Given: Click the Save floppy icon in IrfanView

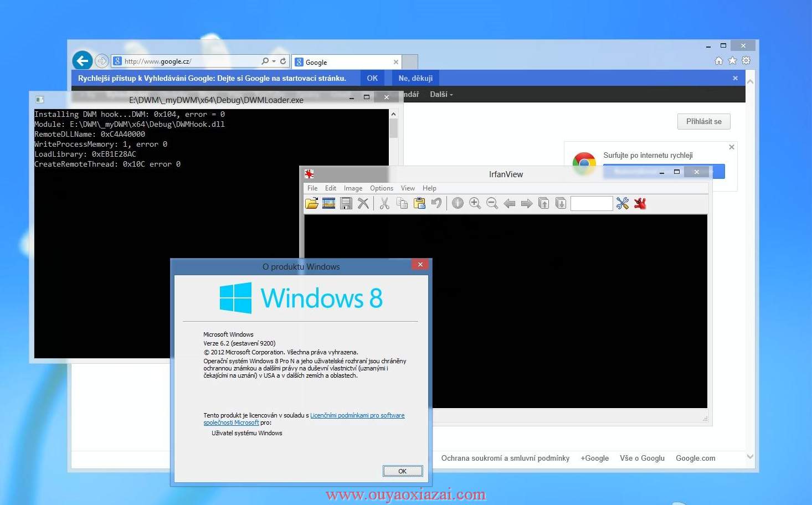Looking at the screenshot, I should click(346, 203).
